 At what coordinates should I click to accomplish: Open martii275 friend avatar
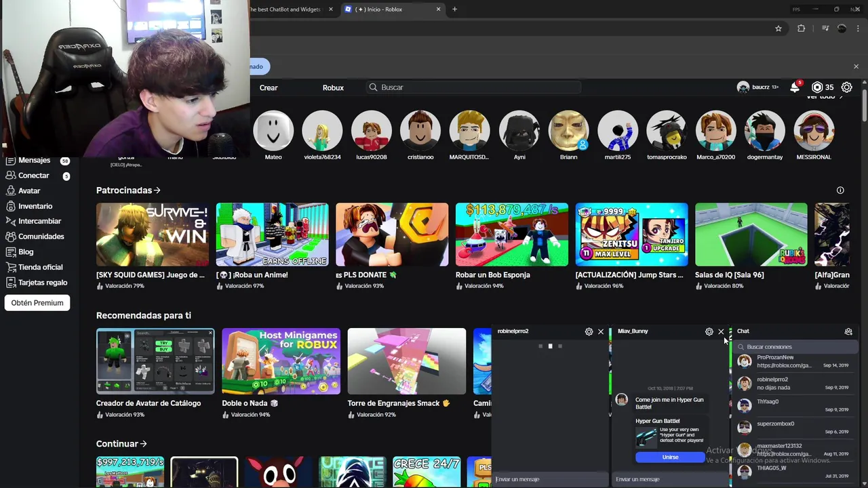tap(618, 130)
